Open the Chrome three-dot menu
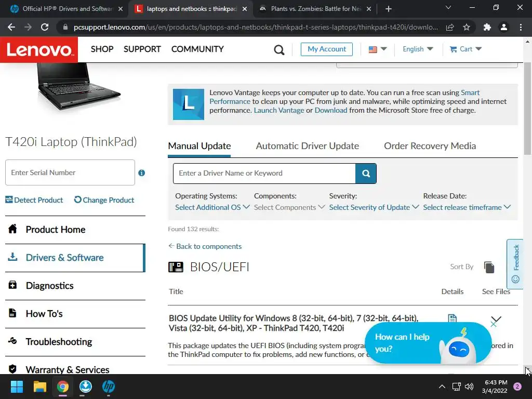The height and width of the screenshot is (399, 532). pyautogui.click(x=521, y=27)
